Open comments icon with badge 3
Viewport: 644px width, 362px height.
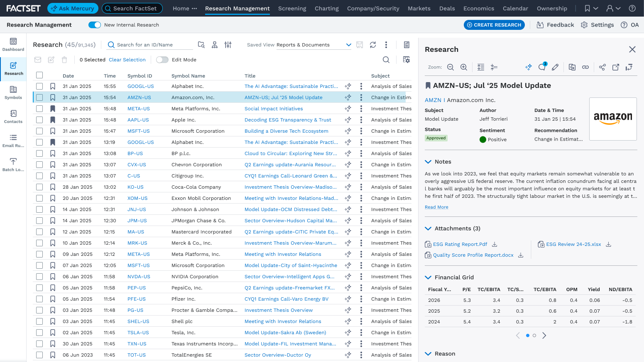pos(542,67)
